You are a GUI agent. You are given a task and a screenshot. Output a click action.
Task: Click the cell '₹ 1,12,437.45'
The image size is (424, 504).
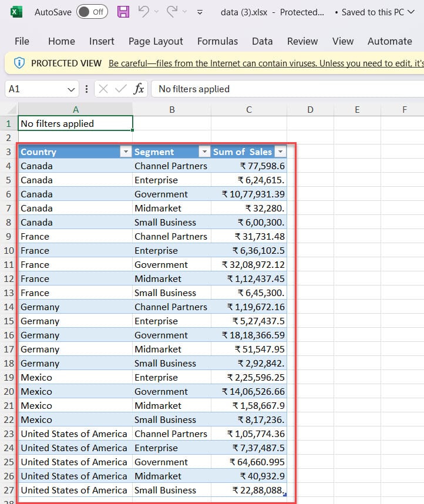point(249,278)
